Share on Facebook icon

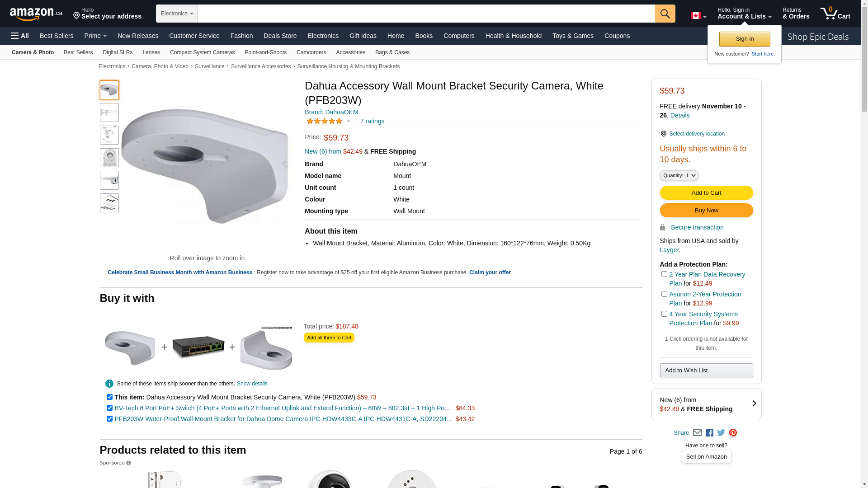(709, 433)
